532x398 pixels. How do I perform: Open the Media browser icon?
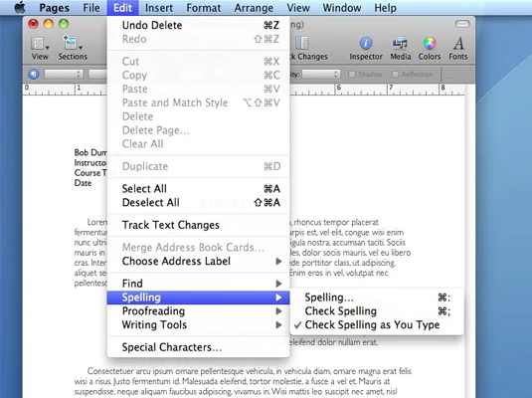tap(400, 44)
